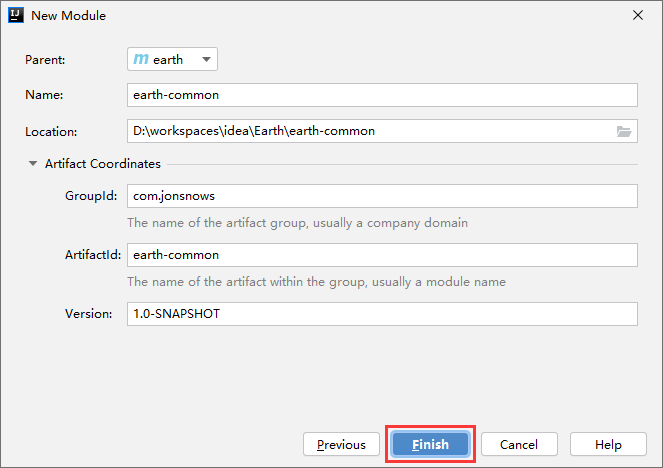Open Help for this dialog
Screen dimensions: 663x468
pyautogui.click(x=608, y=444)
